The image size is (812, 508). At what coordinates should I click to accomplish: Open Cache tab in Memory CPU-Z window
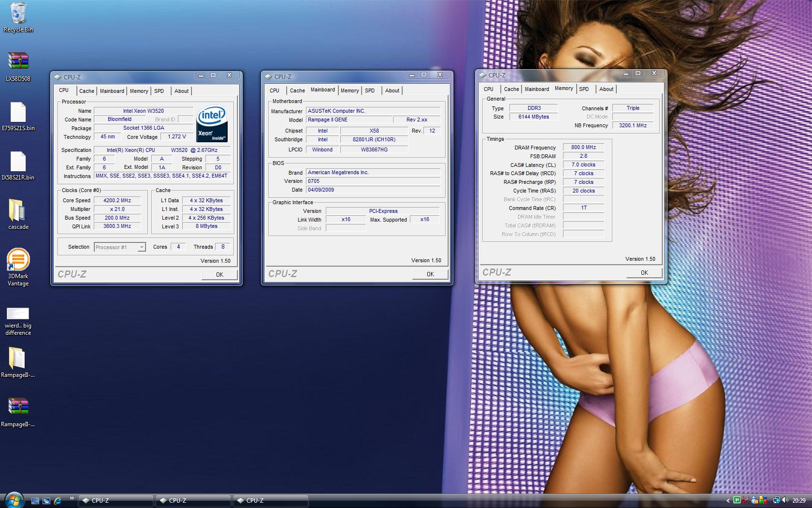[512, 89]
